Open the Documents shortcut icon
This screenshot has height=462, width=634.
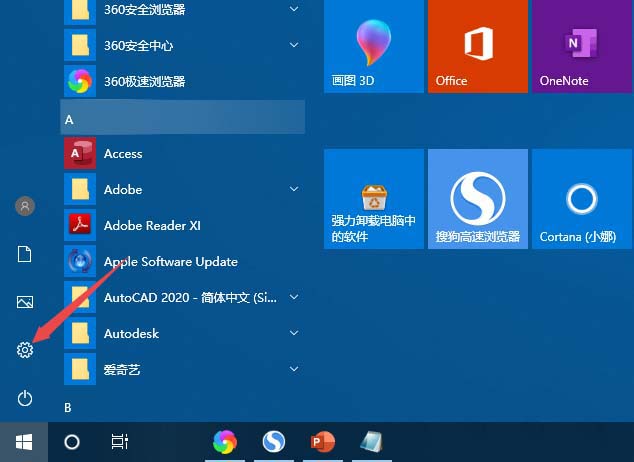tap(24, 254)
